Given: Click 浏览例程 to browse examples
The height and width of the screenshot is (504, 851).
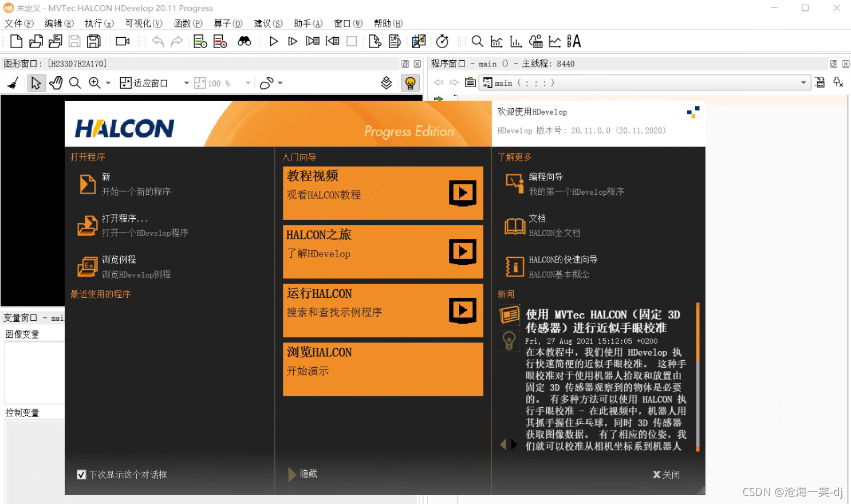Looking at the screenshot, I should (125, 267).
